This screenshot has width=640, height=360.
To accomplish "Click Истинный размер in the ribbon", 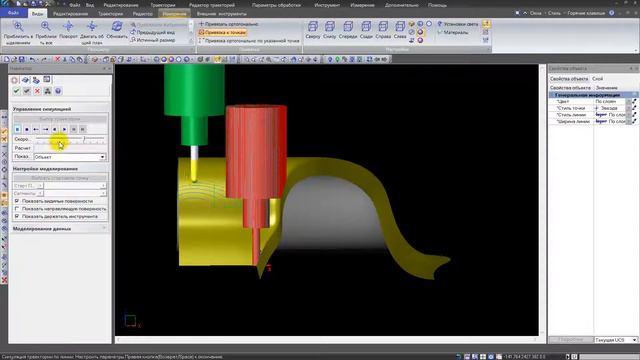I will 153,40.
